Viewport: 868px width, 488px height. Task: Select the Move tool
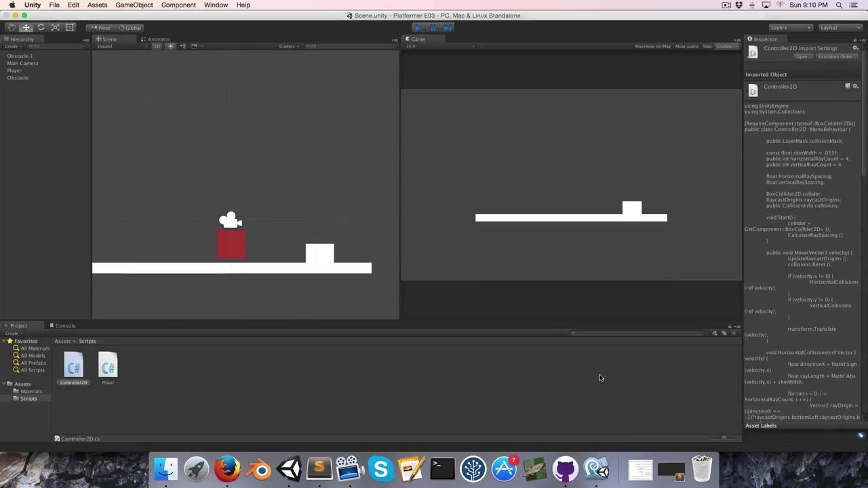26,28
